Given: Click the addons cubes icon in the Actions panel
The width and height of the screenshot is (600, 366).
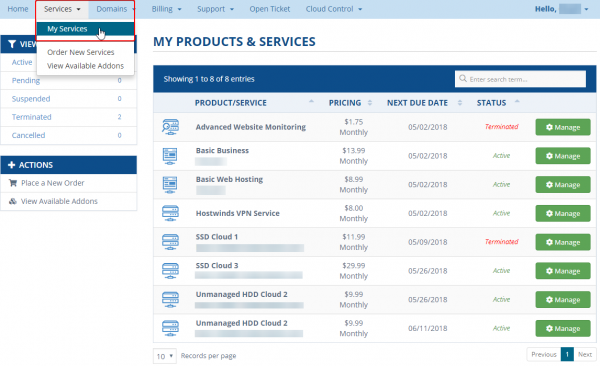Looking at the screenshot, I should pos(13,201).
